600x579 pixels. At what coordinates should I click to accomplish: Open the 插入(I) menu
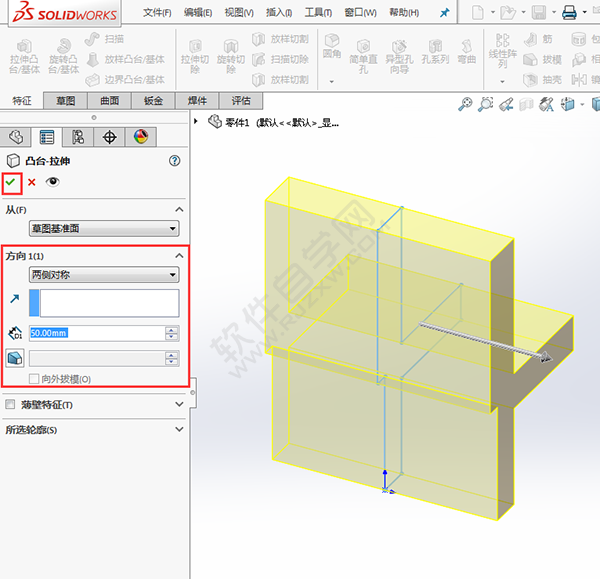[x=279, y=13]
